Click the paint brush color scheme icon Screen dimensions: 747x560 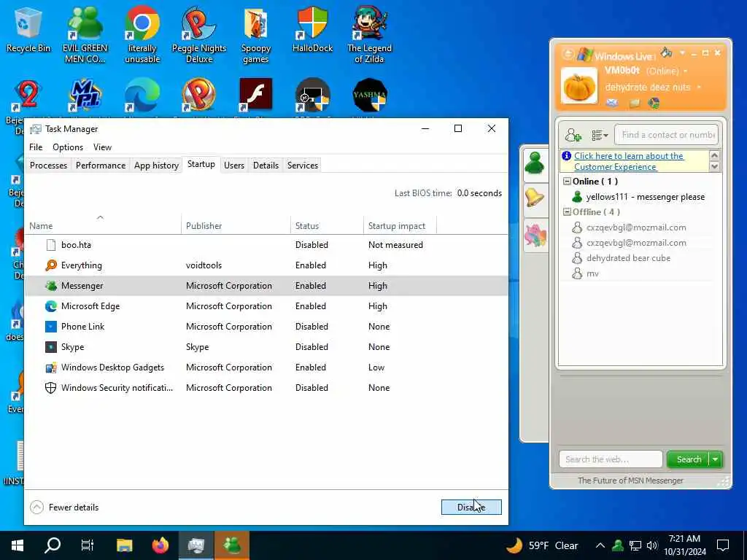pos(666,52)
